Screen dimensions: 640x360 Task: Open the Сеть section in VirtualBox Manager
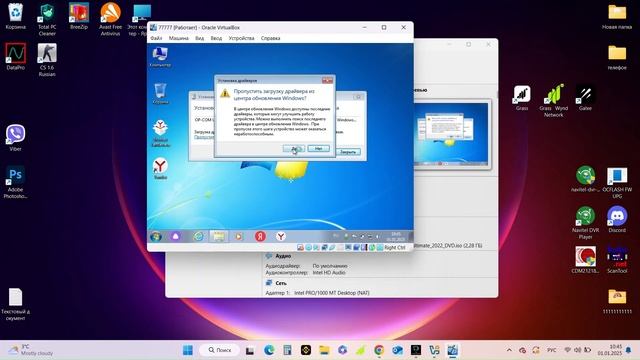(x=281, y=283)
